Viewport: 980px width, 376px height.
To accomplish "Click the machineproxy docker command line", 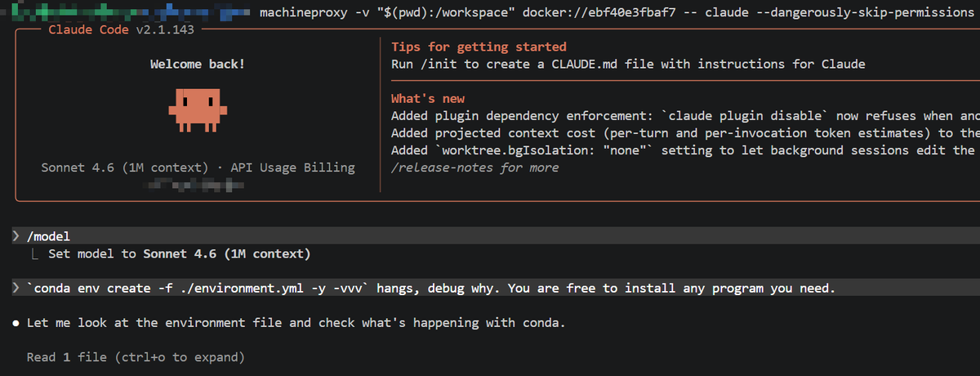I will (616, 12).
